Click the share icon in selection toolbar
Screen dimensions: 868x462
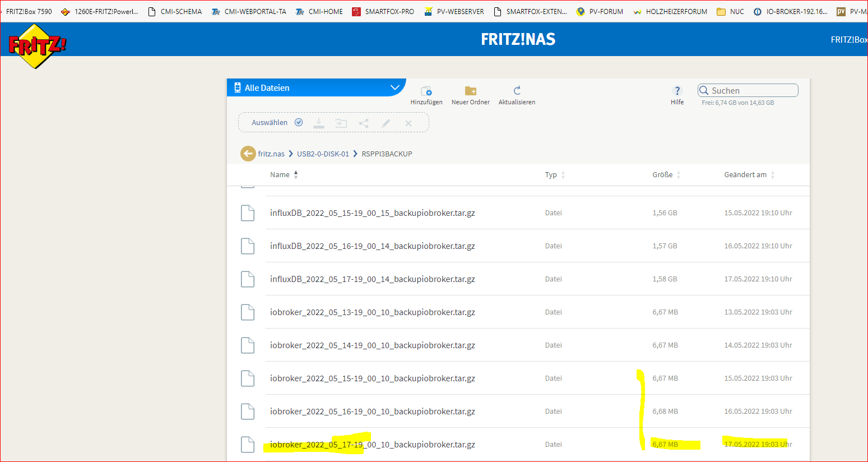tap(364, 123)
